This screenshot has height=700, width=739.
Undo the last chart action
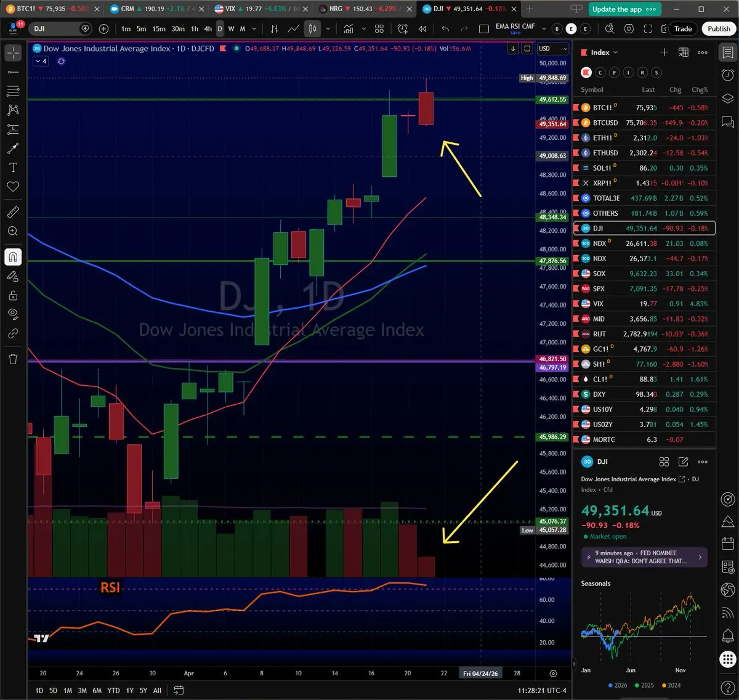point(445,29)
